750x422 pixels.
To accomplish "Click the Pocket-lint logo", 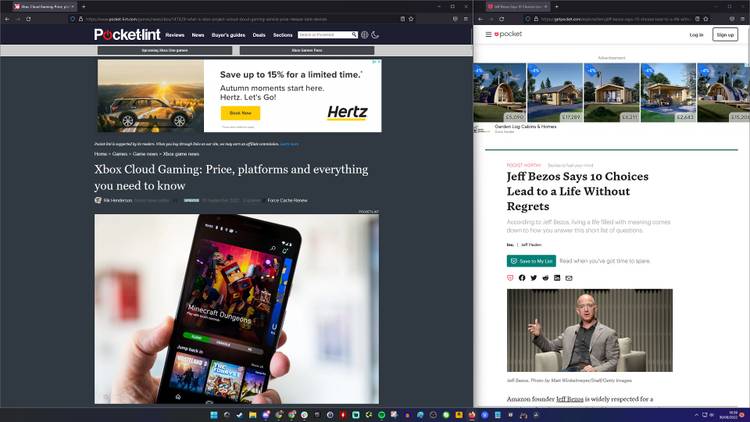I will tap(127, 34).
